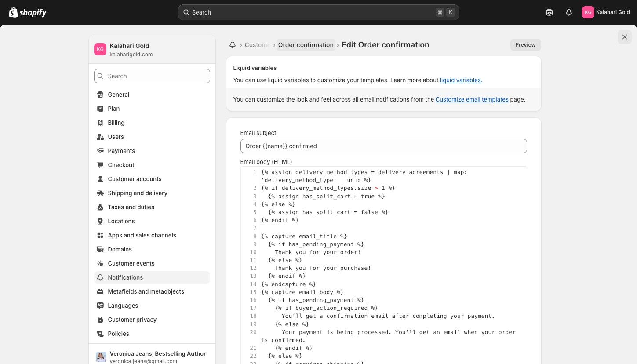Click the "Thank you for your order!" line
The height and width of the screenshot is (364, 637).
[x=317, y=252]
